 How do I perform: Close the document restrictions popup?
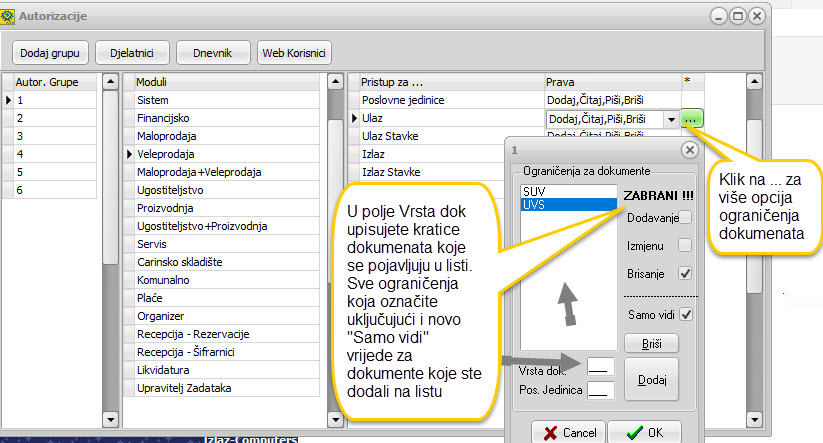pos(688,149)
